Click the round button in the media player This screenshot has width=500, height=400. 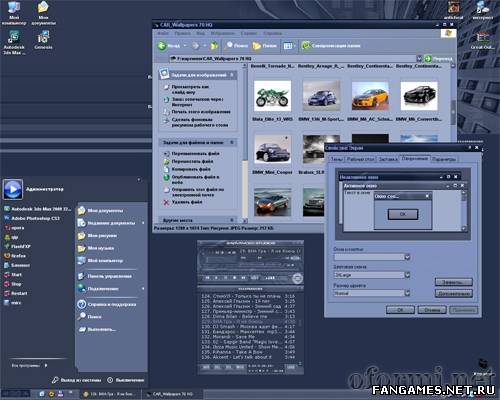[297, 278]
